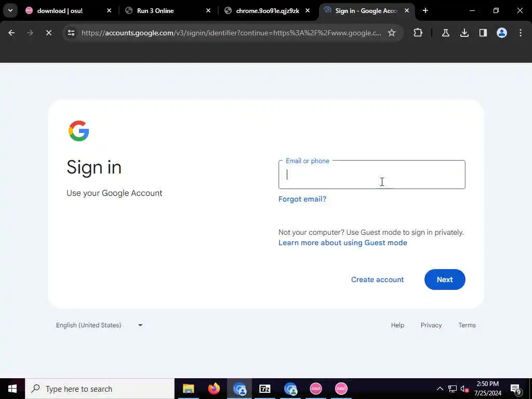The image size is (532, 399).
Task: Open File Explorer from taskbar
Action: (x=188, y=389)
